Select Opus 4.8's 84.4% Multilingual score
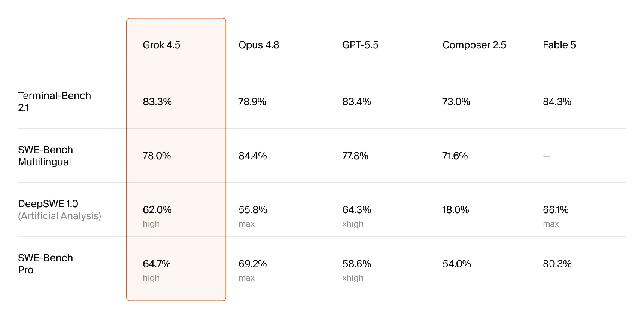 click(x=252, y=156)
